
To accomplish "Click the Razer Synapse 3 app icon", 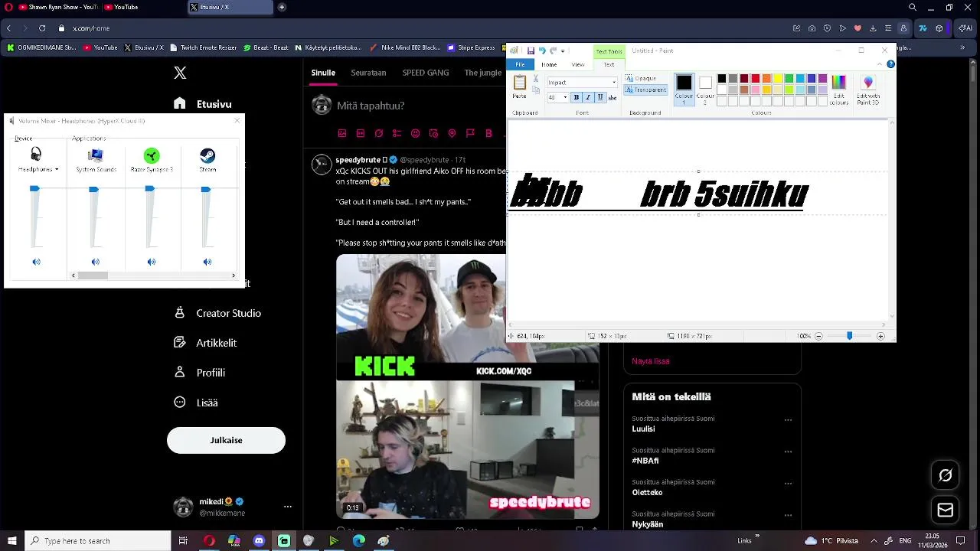I will click(152, 155).
